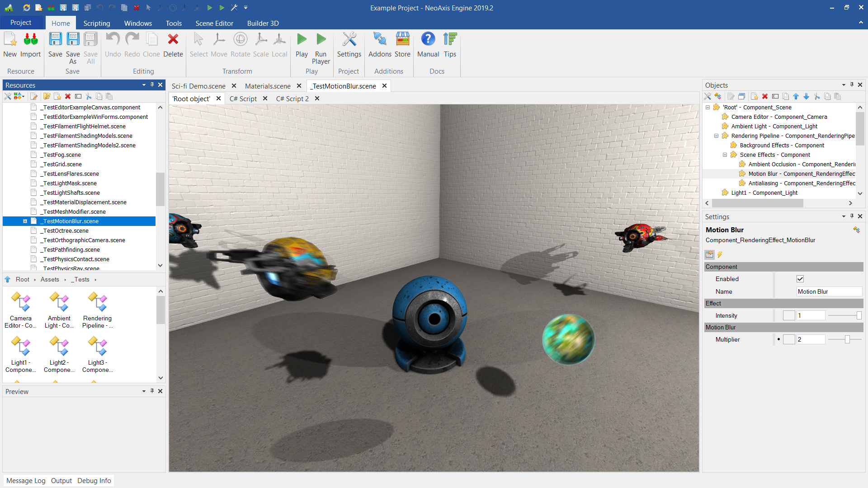Collapse the Scene Effects tree node
This screenshot has width=868, height=488.
tap(725, 155)
